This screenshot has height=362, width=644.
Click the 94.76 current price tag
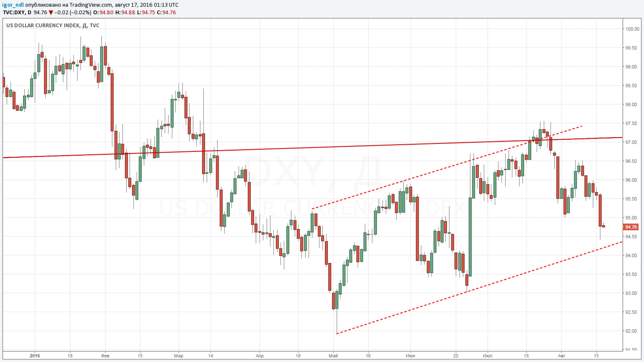pyautogui.click(x=631, y=227)
